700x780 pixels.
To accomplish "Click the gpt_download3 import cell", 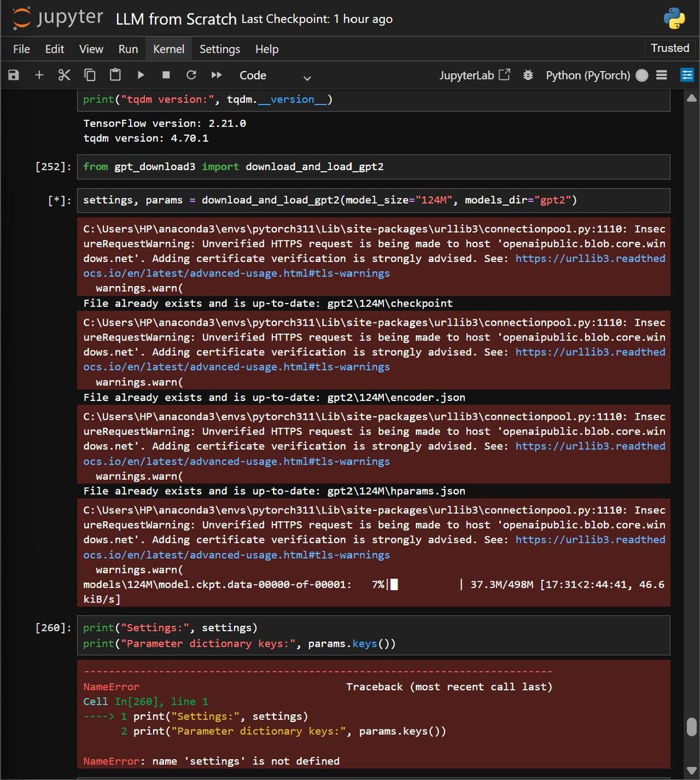I will [x=373, y=167].
